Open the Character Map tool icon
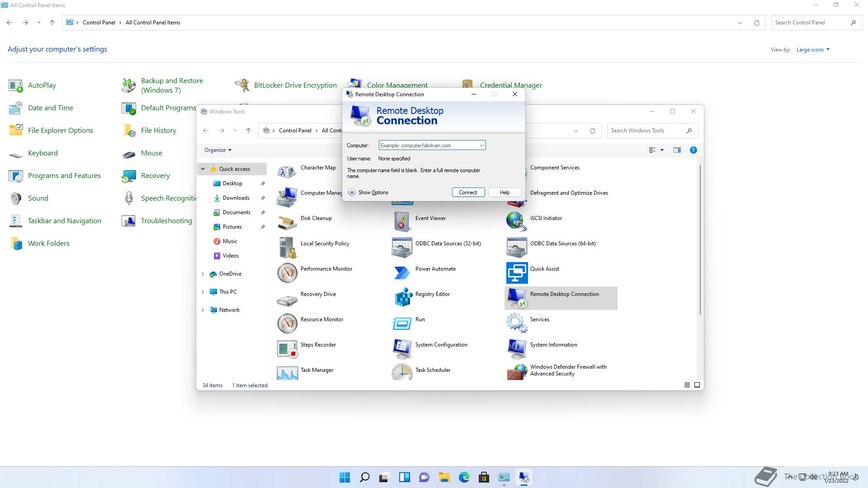Viewport: 868px width, 488px height. 287,171
